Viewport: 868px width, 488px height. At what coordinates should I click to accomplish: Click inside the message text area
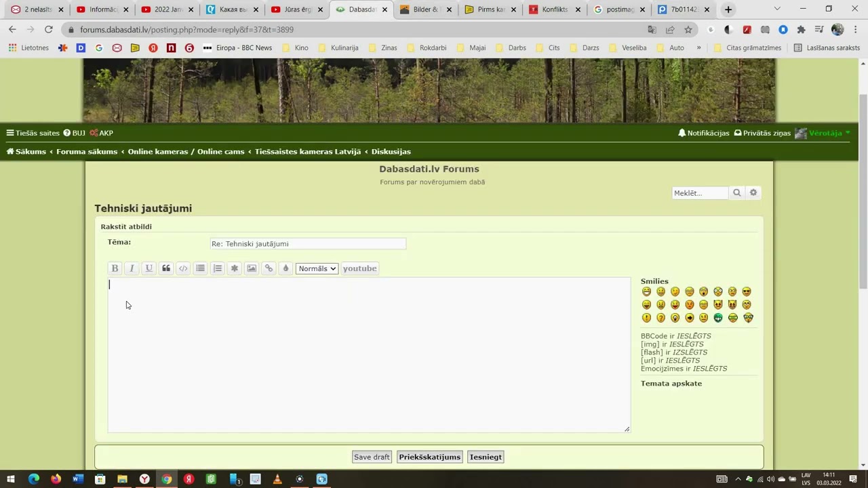click(x=369, y=354)
